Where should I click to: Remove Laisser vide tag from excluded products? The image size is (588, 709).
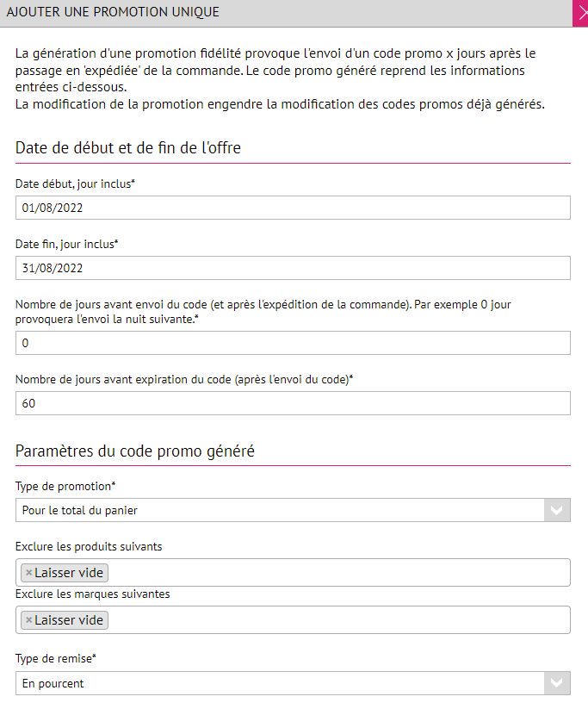click(28, 573)
